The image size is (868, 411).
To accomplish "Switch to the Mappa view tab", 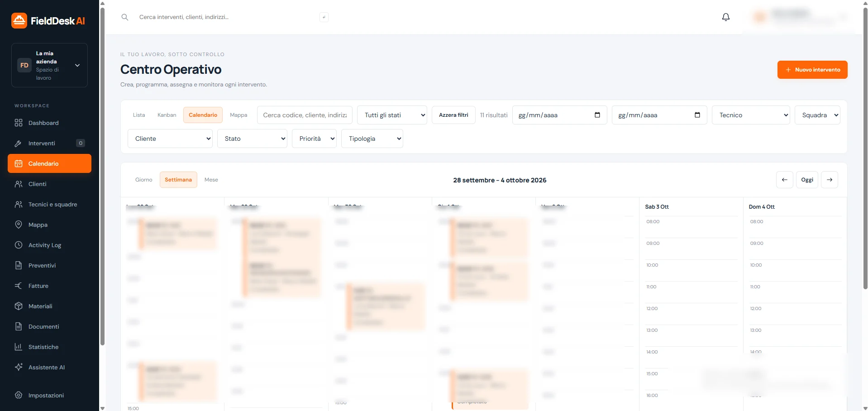I will [x=238, y=115].
